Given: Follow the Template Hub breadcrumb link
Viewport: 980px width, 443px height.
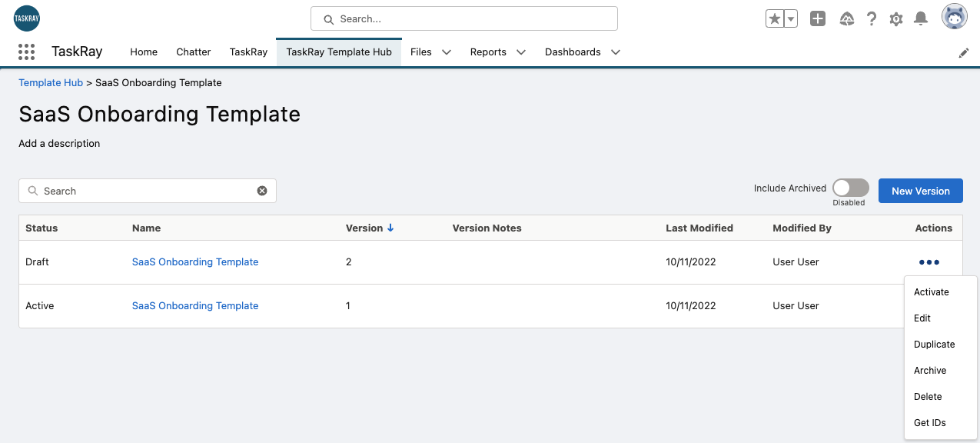Looking at the screenshot, I should tap(51, 82).
